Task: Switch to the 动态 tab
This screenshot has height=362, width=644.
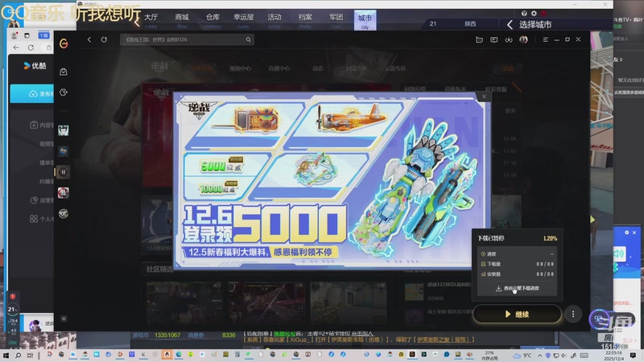Action: click(317, 68)
